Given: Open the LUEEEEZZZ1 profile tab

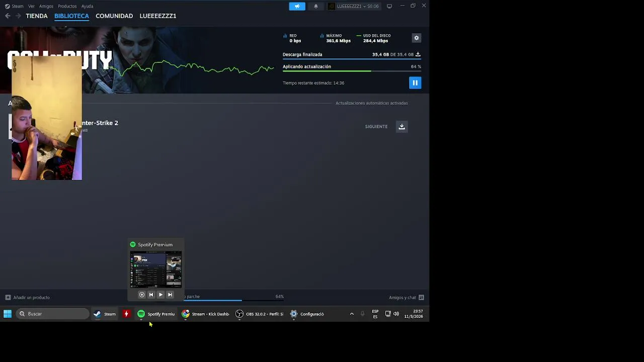Looking at the screenshot, I should point(158,16).
